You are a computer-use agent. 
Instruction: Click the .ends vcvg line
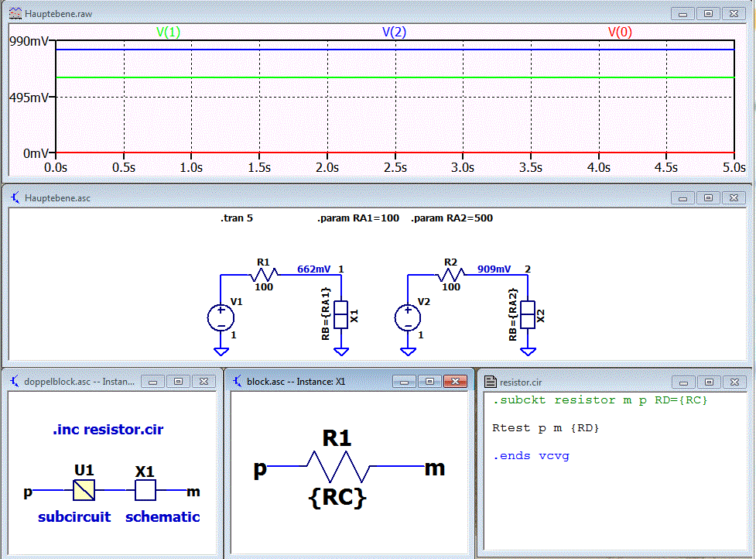pos(531,456)
